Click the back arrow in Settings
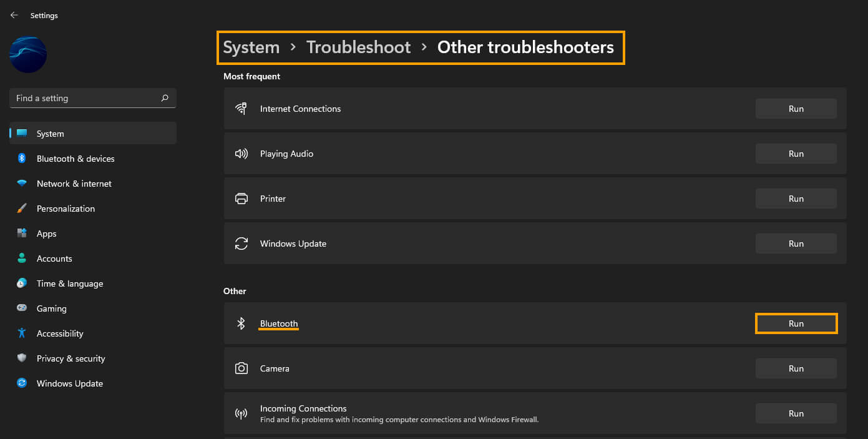The width and height of the screenshot is (868, 439). [14, 15]
